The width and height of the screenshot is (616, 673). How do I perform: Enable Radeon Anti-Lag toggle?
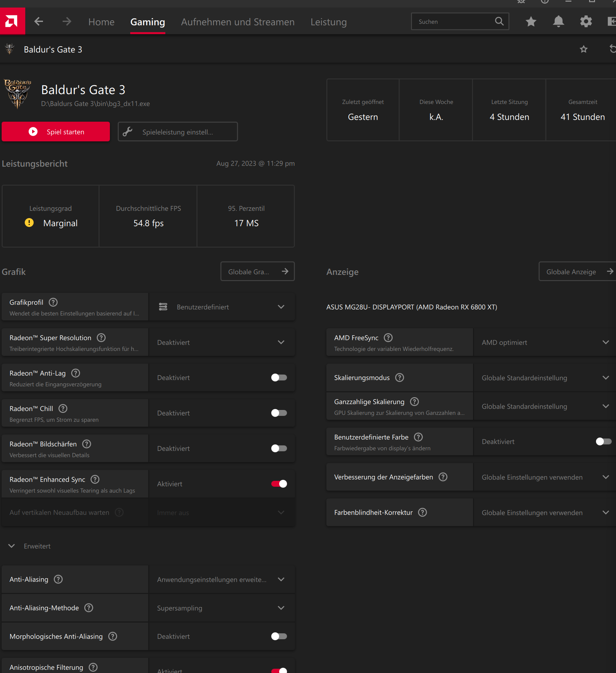pyautogui.click(x=279, y=377)
